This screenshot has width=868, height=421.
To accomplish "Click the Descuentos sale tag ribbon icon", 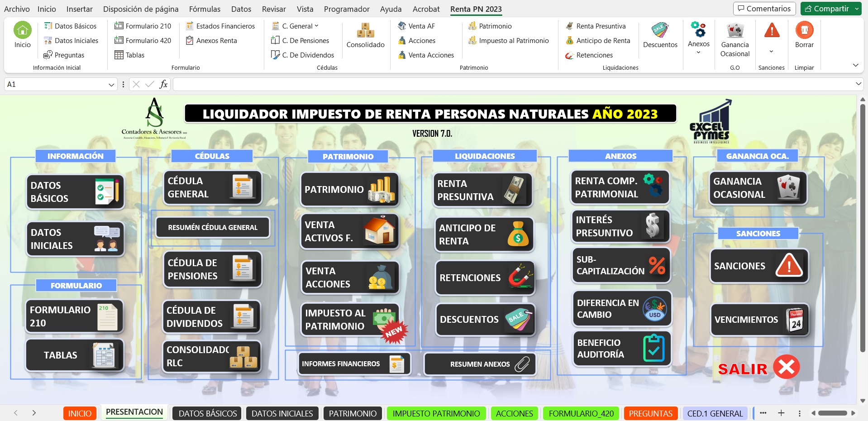I will coord(660,31).
